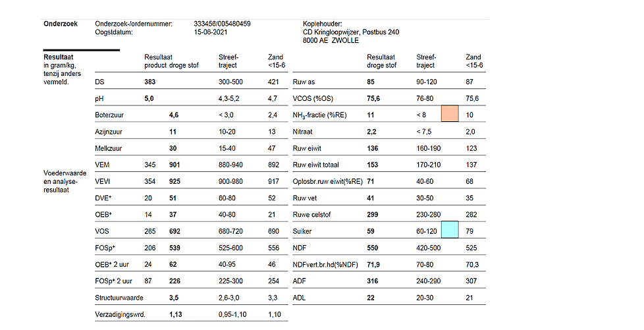Click the orange square in NH₃-fractie row
This screenshot has width=644, height=330.
pos(449,113)
